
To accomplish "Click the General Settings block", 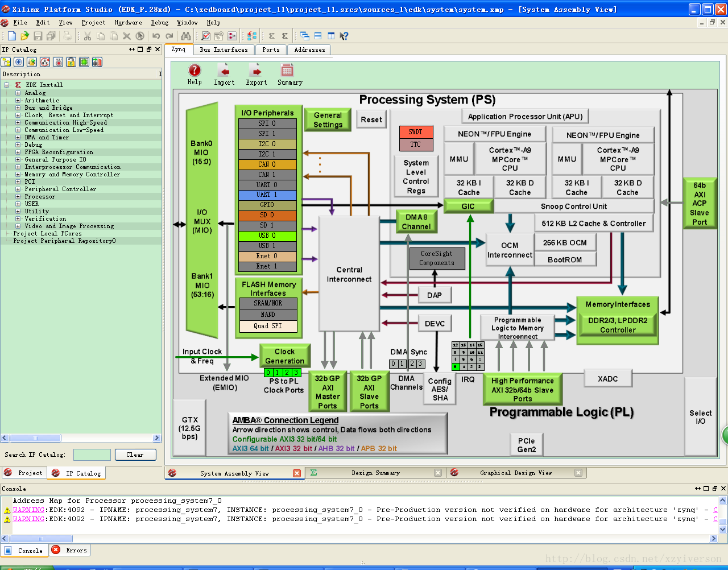I will [x=328, y=119].
